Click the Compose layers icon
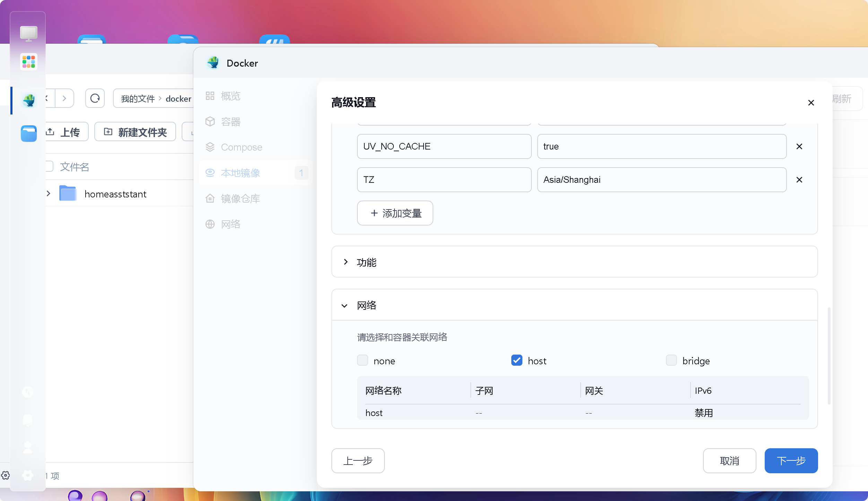The height and width of the screenshot is (501, 868). [210, 147]
